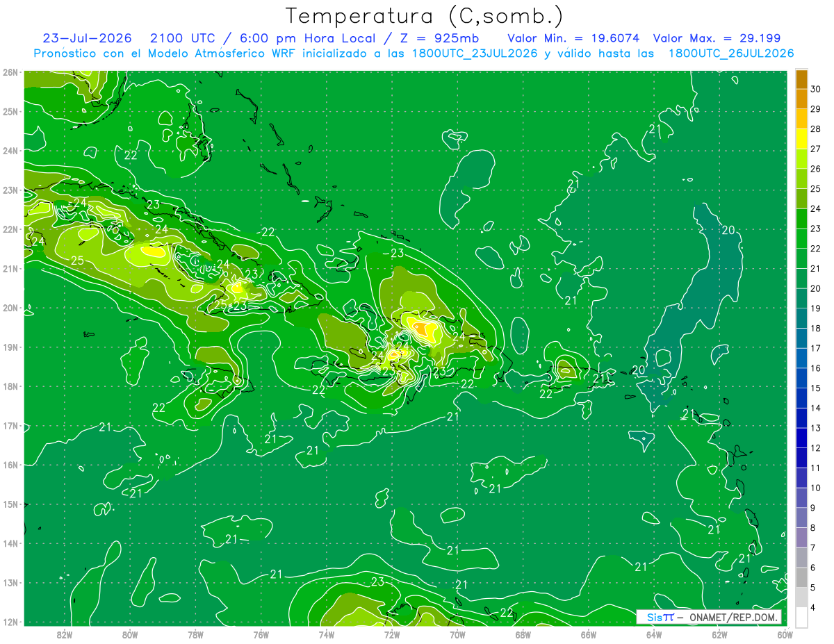834x644 pixels.
Task: Pick the legend swatch between 26 and 27
Action: pyautogui.click(x=801, y=158)
